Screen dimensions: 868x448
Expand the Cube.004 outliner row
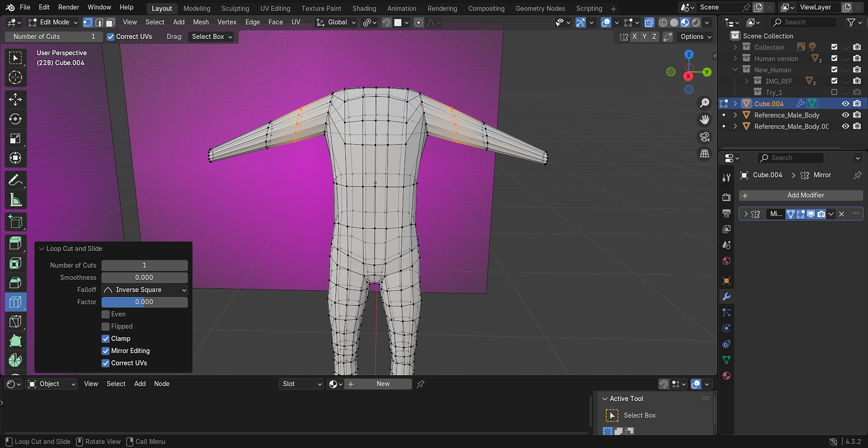click(x=735, y=104)
